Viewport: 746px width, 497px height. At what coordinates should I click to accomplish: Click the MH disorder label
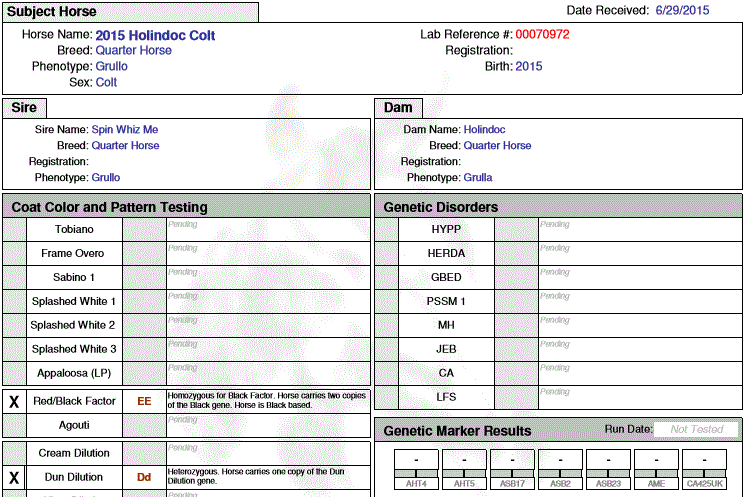(x=446, y=325)
